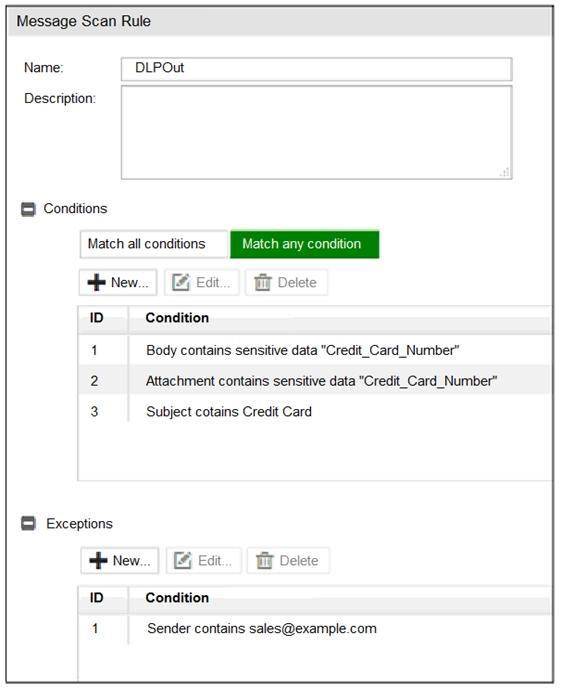The width and height of the screenshot is (561, 690).
Task: Click the pencil Edit icon under Exceptions
Action: 183,561
